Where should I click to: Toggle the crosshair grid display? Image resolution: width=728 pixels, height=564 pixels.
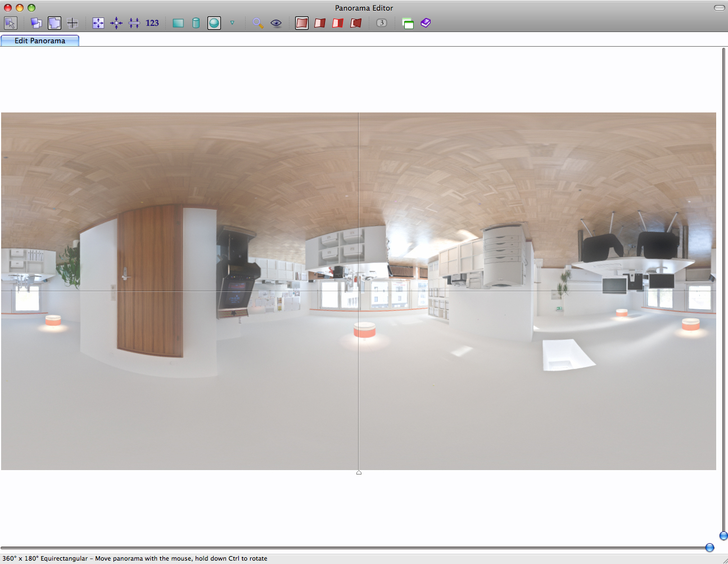[73, 23]
